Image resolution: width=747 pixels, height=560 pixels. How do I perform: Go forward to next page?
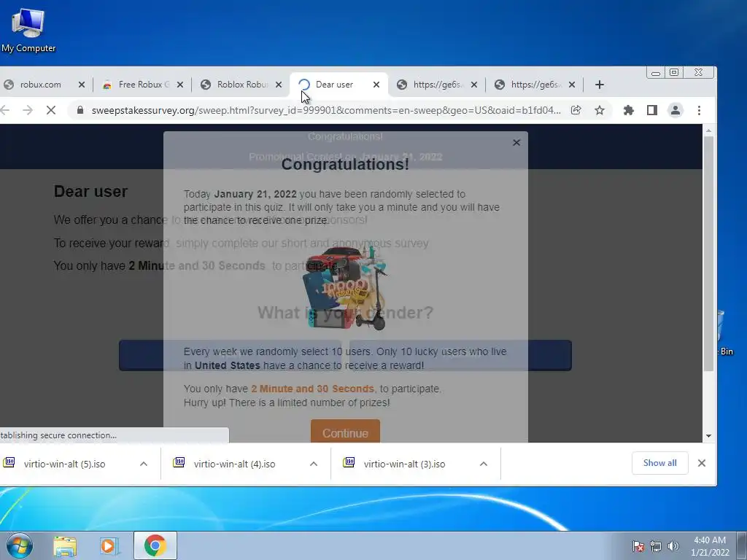pos(28,111)
